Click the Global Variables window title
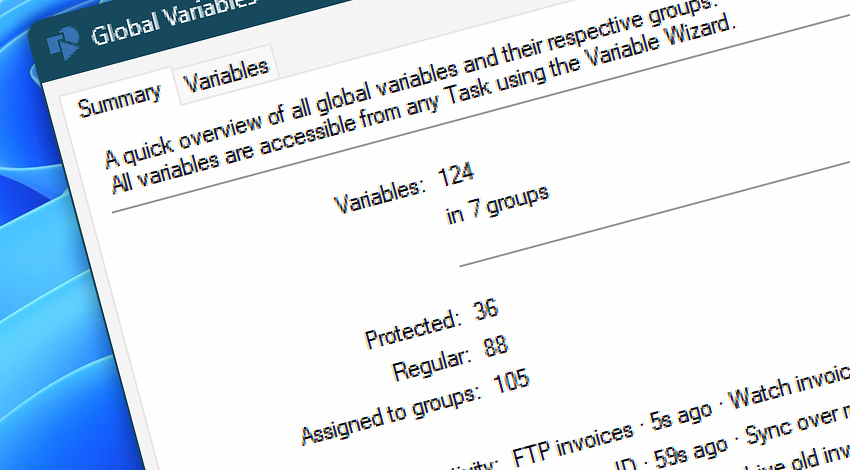 tap(173, 20)
